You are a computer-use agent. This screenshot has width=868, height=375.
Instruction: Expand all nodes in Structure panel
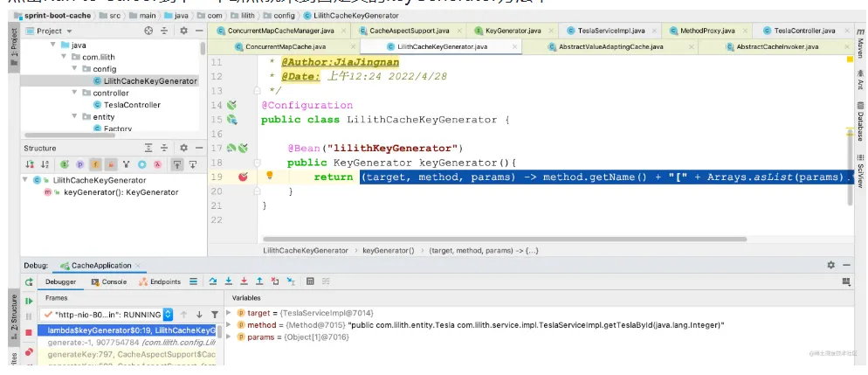point(148,148)
